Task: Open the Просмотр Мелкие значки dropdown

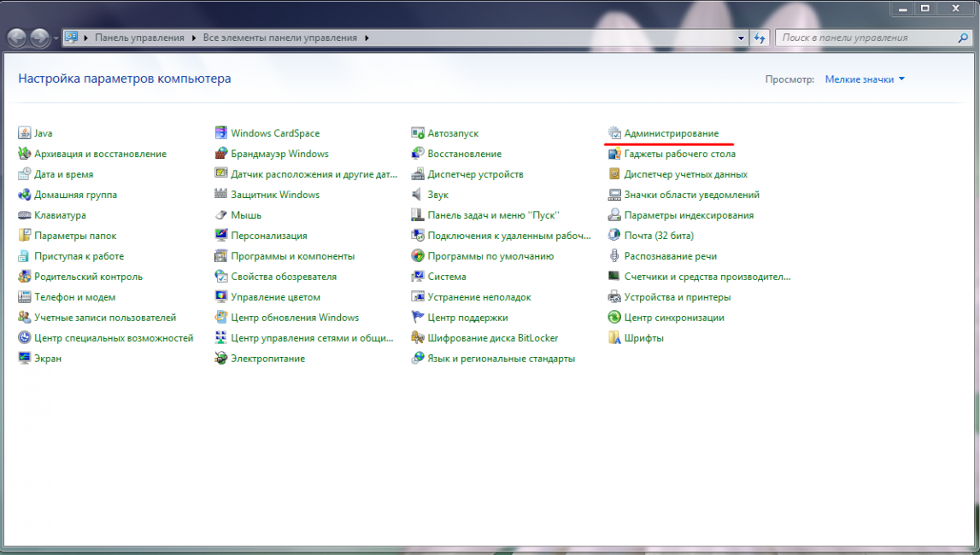Action: 865,79
